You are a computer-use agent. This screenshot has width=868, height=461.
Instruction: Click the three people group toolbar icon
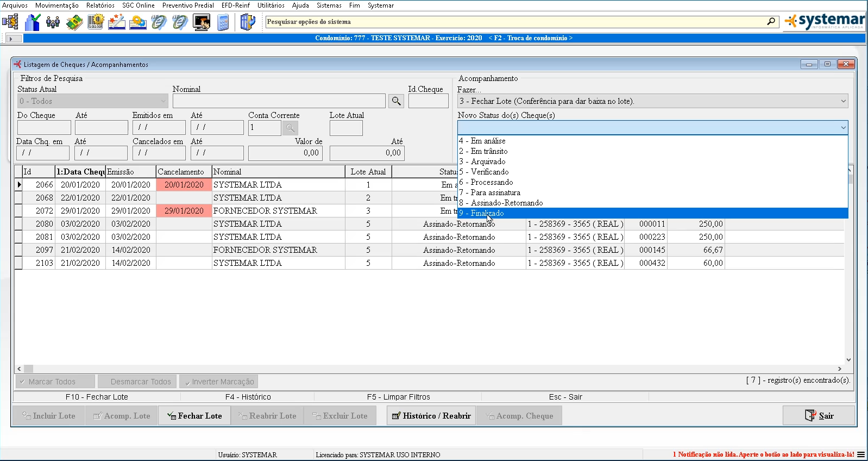coord(53,22)
